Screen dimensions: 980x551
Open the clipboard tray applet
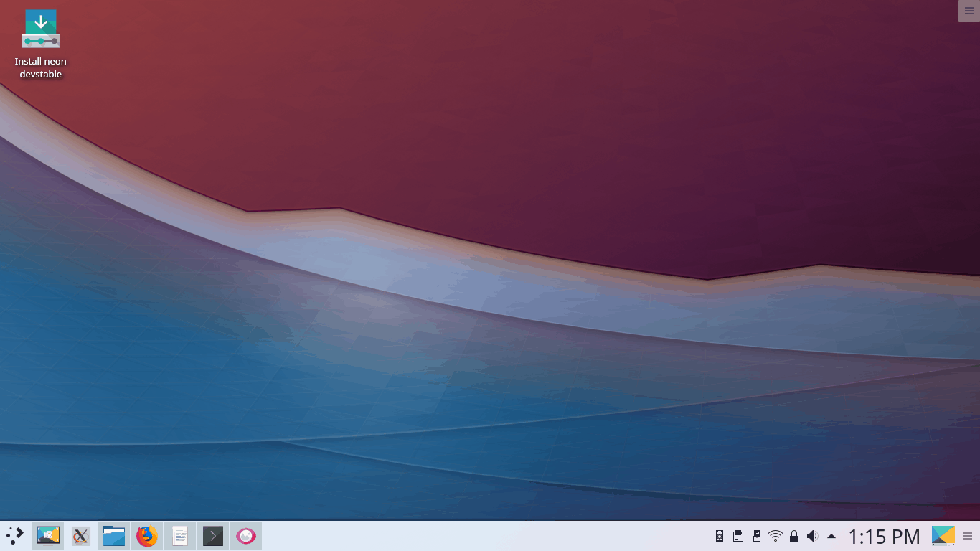point(738,536)
